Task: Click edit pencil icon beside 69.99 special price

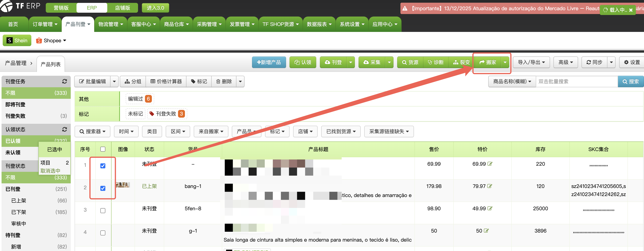Action: pos(490,164)
